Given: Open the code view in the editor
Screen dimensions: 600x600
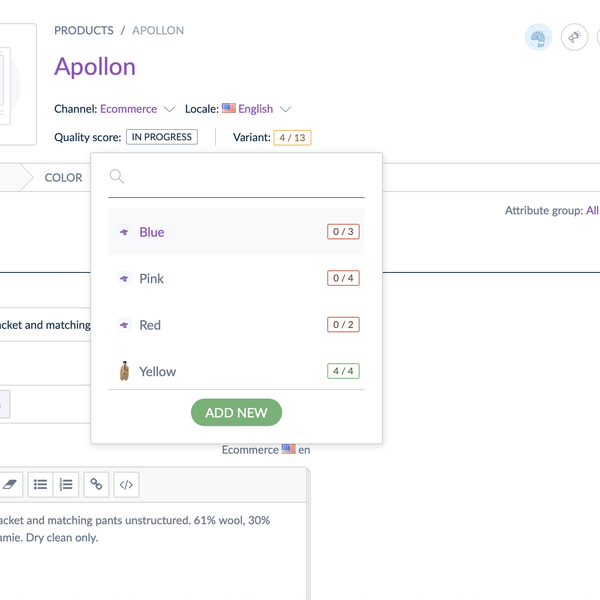Looking at the screenshot, I should (x=126, y=484).
